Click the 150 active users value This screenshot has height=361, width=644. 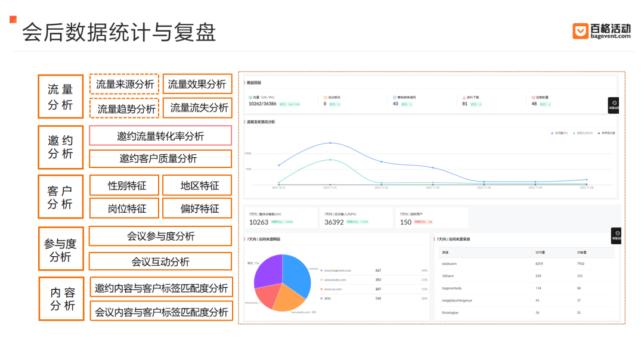[x=406, y=222]
